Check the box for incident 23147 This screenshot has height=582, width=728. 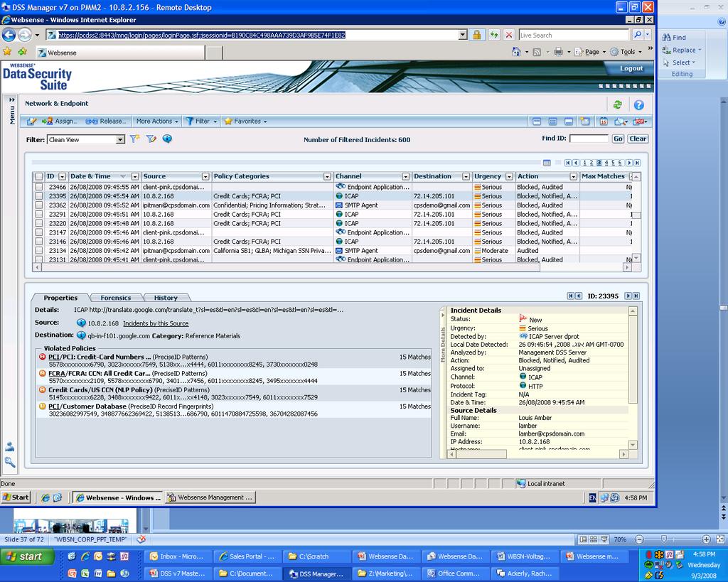pos(39,232)
